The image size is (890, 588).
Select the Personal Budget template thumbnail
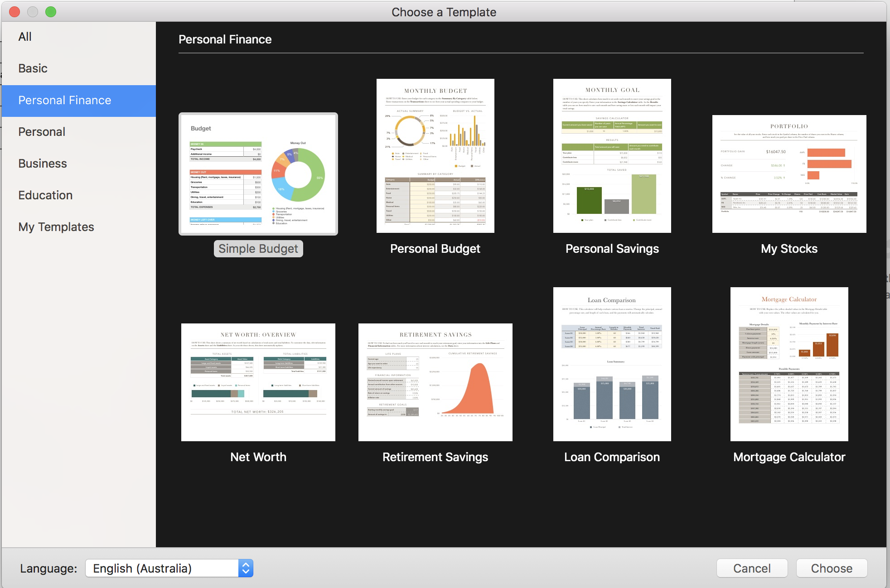tap(435, 156)
